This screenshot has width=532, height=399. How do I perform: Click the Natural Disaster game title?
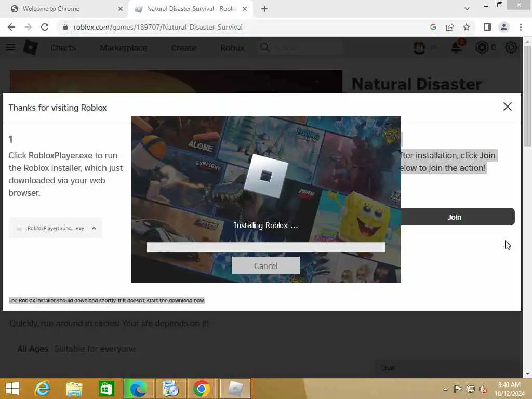point(417,84)
